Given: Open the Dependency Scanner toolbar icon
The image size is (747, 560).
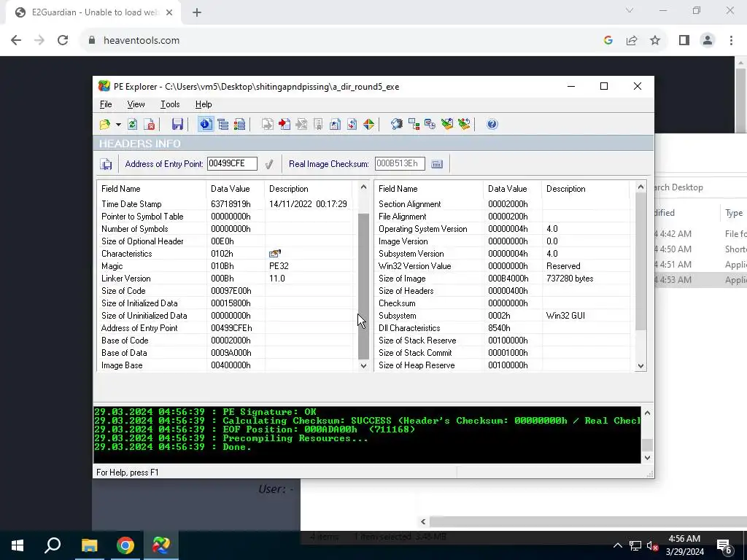Looking at the screenshot, I should coord(414,124).
